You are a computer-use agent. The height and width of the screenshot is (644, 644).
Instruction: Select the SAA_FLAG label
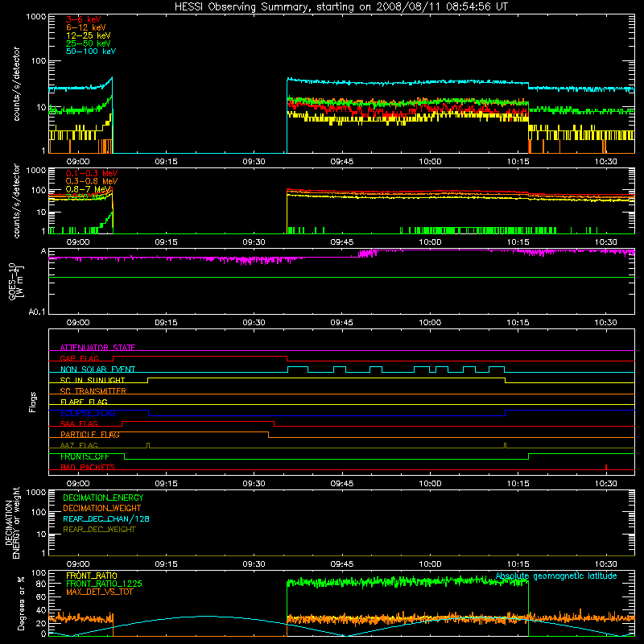coord(79,423)
